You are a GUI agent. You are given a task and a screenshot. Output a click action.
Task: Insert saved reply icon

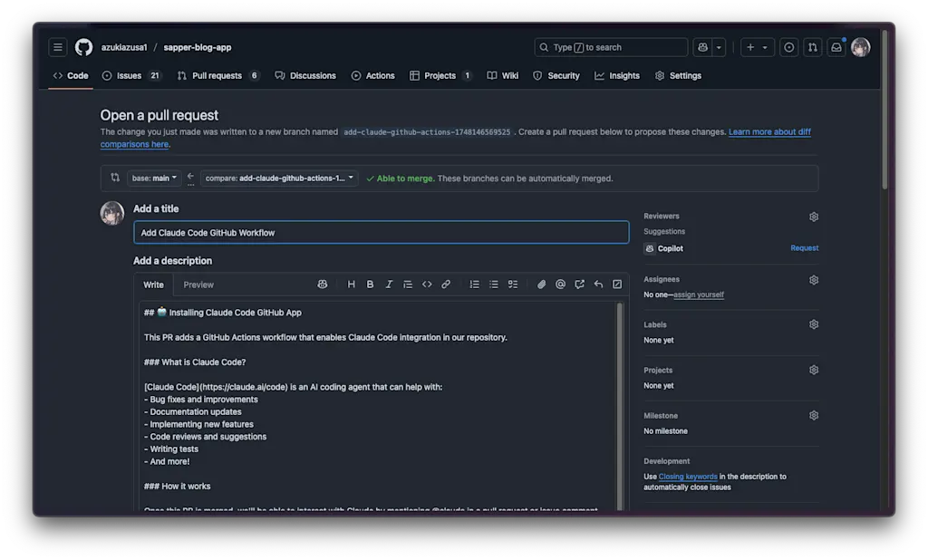point(598,285)
